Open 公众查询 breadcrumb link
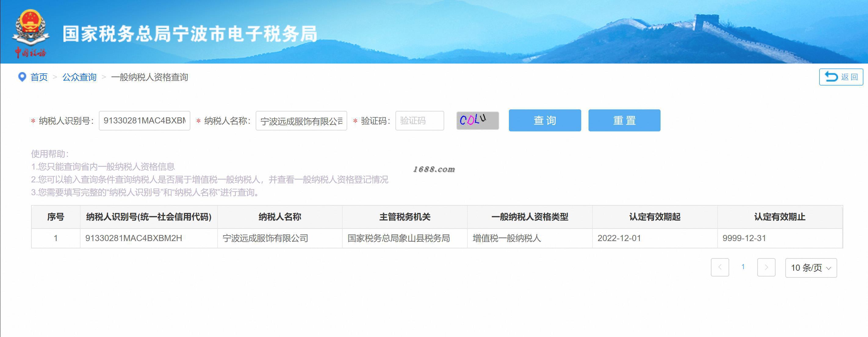 [80, 77]
